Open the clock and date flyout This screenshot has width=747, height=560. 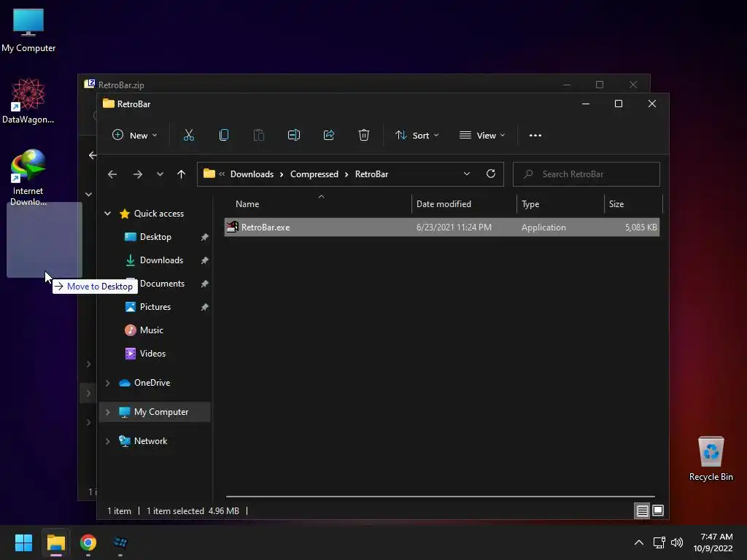coord(713,542)
